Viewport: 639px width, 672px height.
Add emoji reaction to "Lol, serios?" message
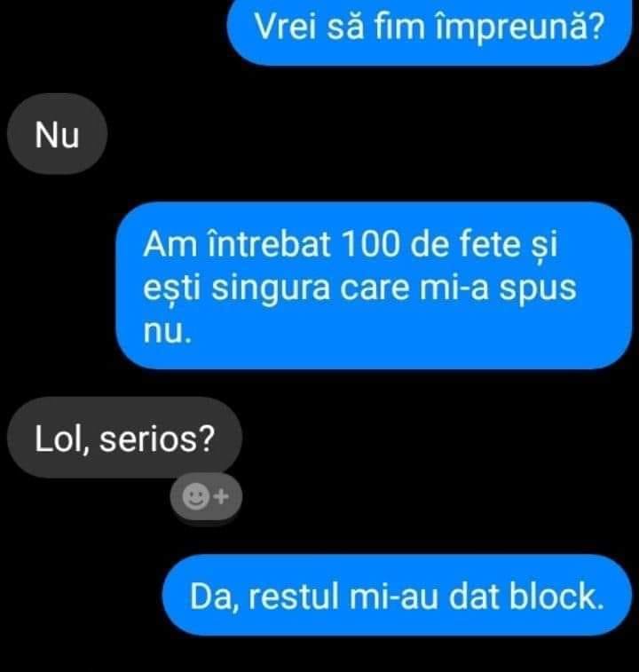point(206,497)
